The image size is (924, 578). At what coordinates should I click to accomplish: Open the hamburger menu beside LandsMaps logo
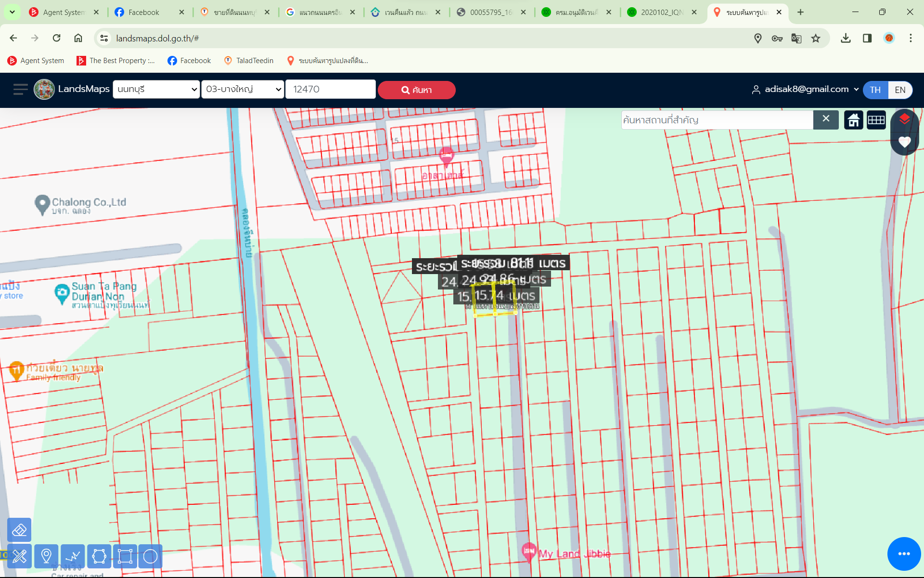coord(20,90)
